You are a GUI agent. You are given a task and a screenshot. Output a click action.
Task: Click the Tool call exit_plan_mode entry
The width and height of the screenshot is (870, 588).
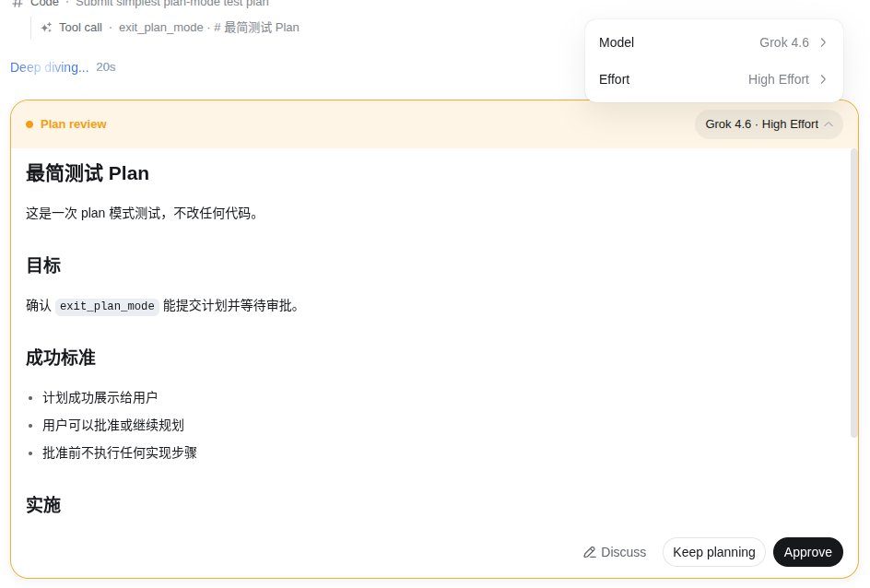(170, 27)
